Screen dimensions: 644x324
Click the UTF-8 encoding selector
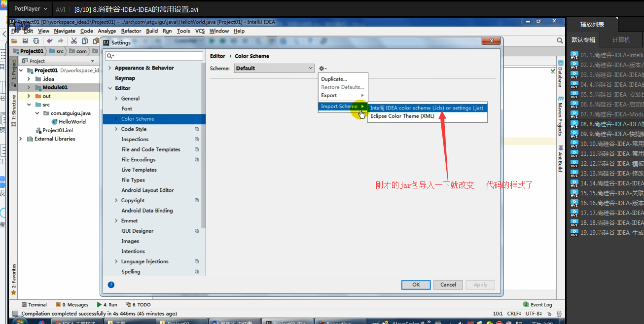pos(535,314)
